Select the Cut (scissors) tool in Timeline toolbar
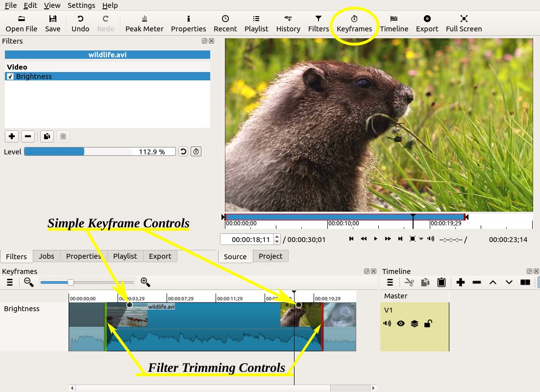The image size is (540, 392). pos(410,282)
